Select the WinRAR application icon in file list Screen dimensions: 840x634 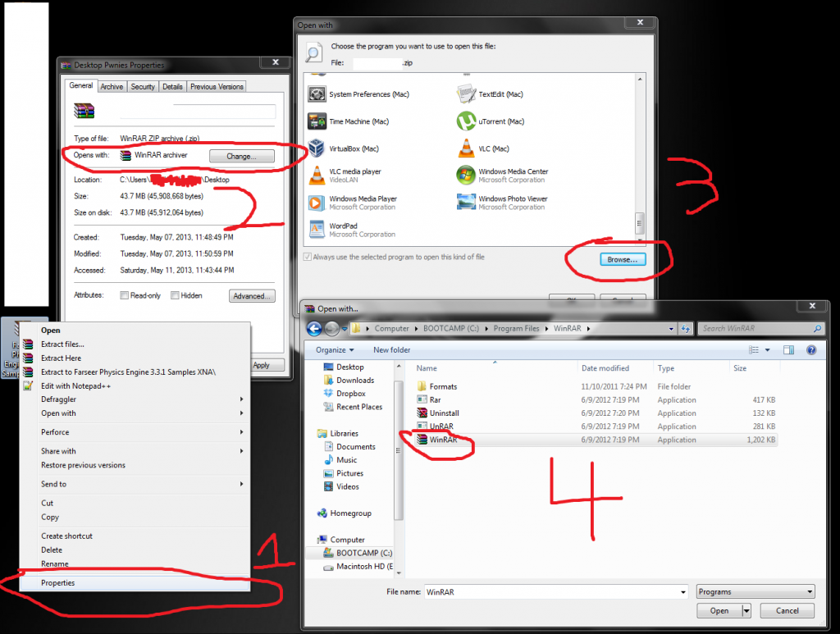pyautogui.click(x=422, y=440)
